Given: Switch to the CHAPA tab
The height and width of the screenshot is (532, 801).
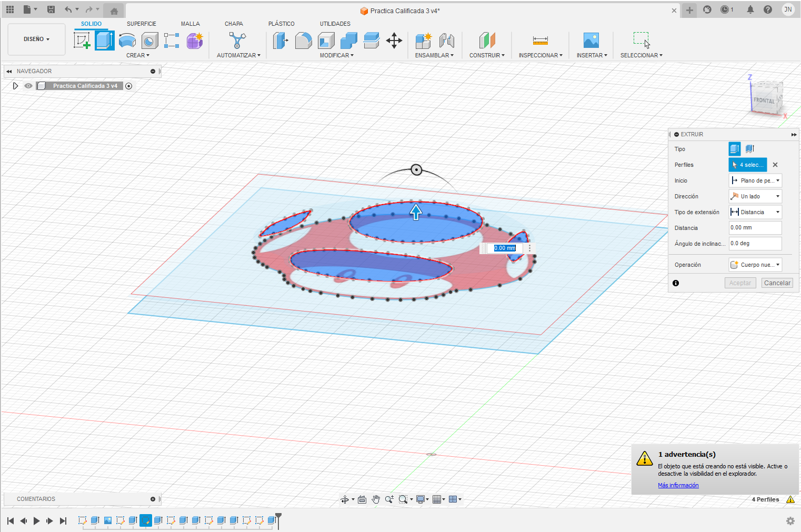Looking at the screenshot, I should 234,24.
